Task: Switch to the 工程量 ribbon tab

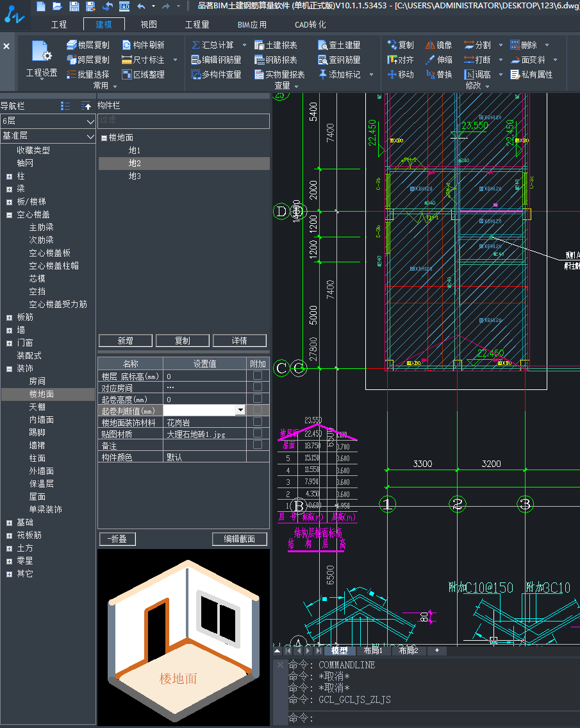Action: tap(197, 24)
